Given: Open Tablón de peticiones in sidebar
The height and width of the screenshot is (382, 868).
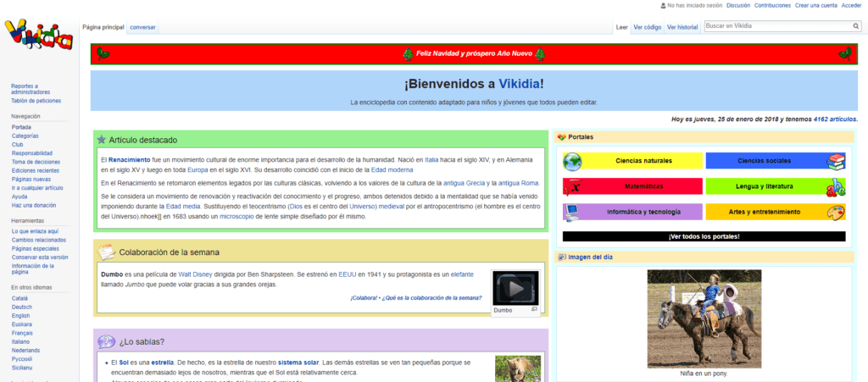Looking at the screenshot, I should tap(36, 101).
